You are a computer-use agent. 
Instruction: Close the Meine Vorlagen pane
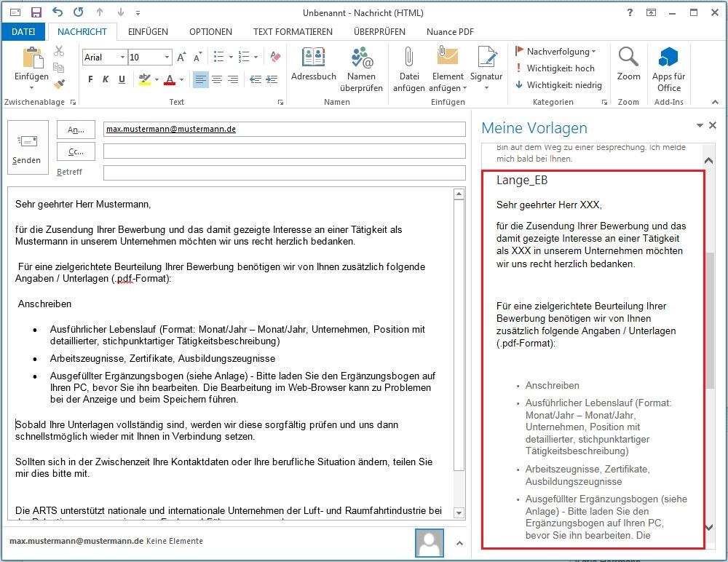pos(713,125)
